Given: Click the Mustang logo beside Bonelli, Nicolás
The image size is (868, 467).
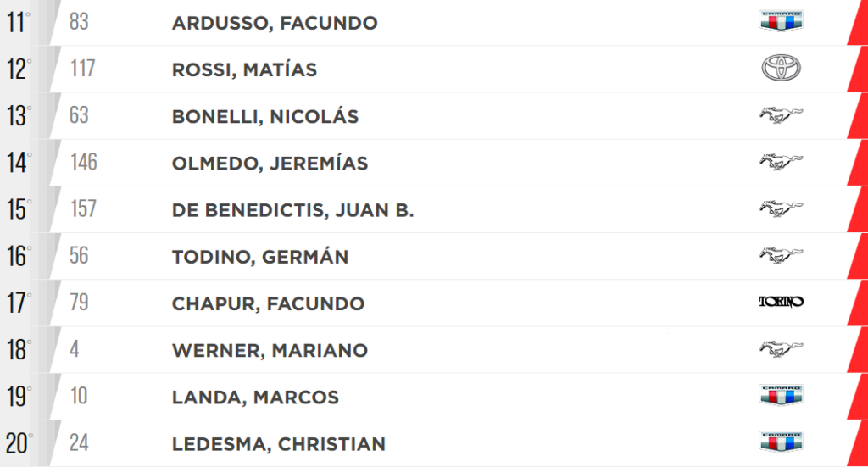Looking at the screenshot, I should pos(781,115).
